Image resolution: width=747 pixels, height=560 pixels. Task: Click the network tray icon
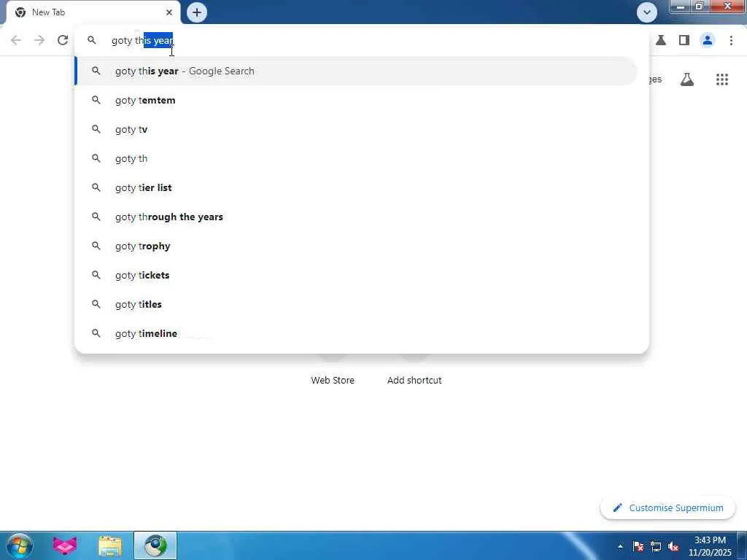point(656,546)
